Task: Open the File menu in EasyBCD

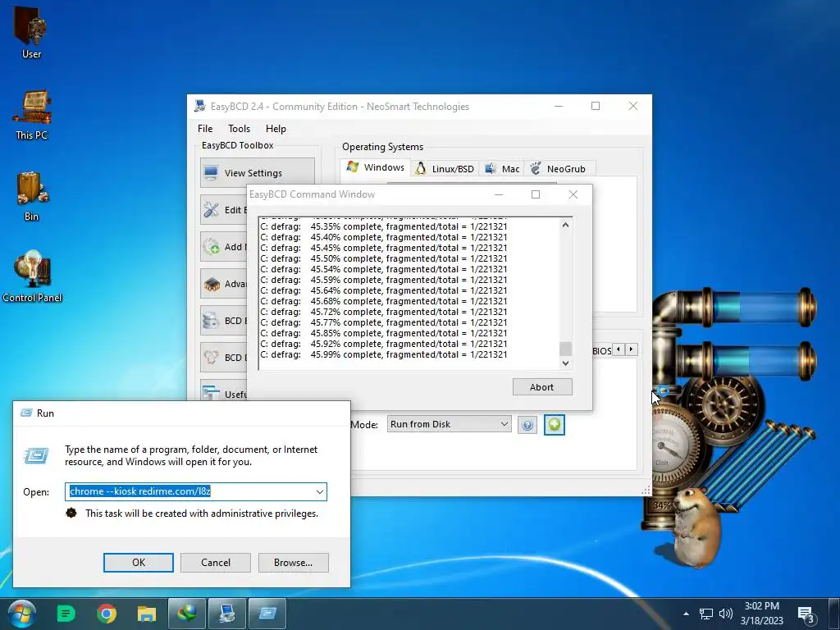Action: coord(204,129)
